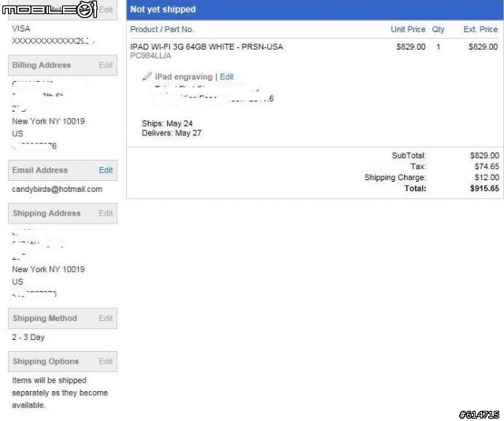Image resolution: width=504 pixels, height=421 pixels.
Task: Click the SubTotal label
Action: (x=409, y=156)
